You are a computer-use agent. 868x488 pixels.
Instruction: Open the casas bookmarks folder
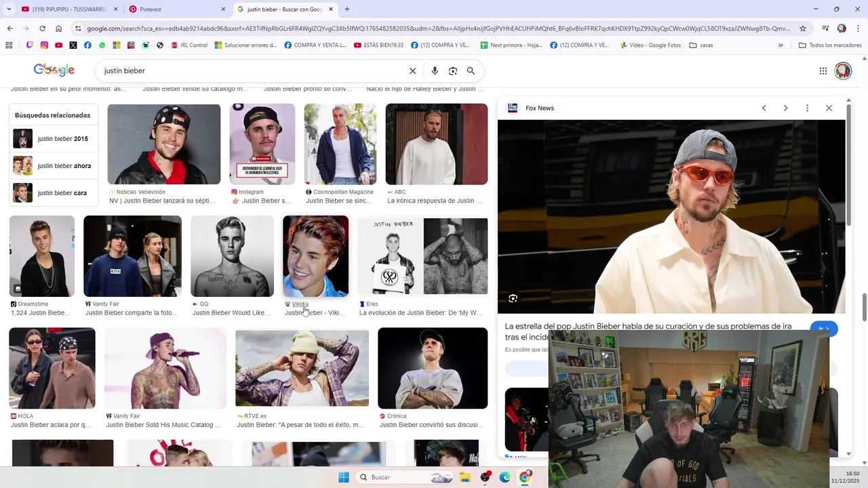(701, 45)
